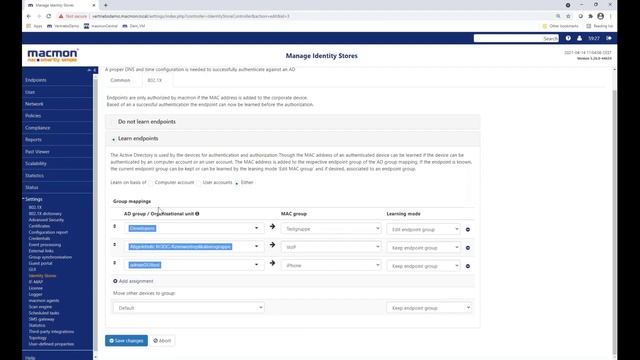Select Computer account radio option
640x360 pixels.
[x=151, y=182]
